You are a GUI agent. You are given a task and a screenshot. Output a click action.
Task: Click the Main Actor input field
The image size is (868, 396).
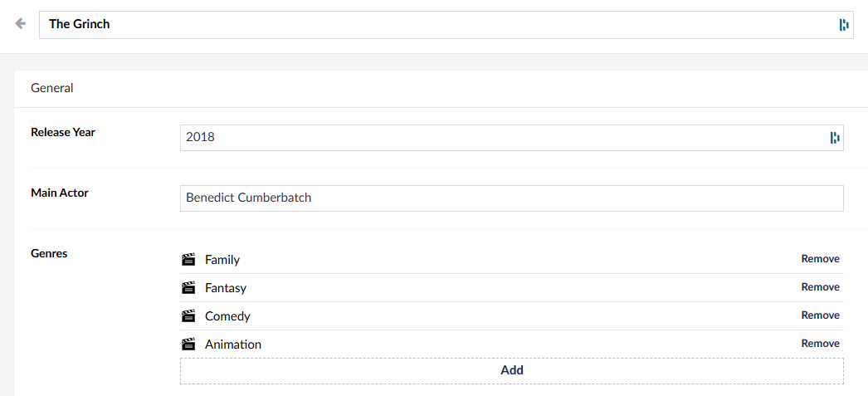(512, 198)
